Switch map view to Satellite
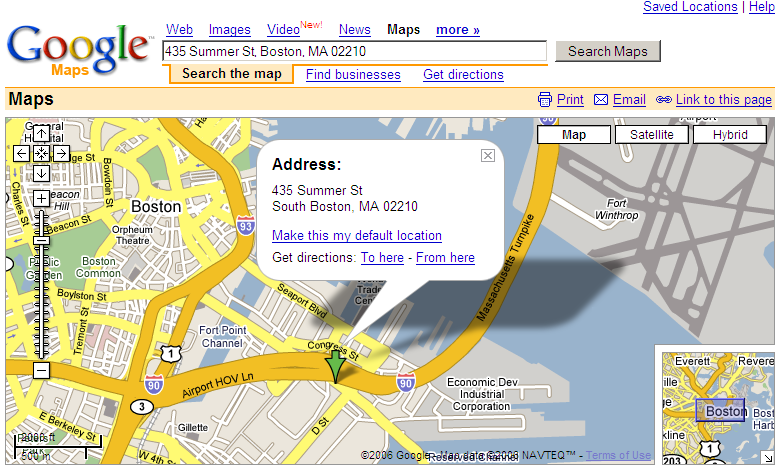 point(651,135)
